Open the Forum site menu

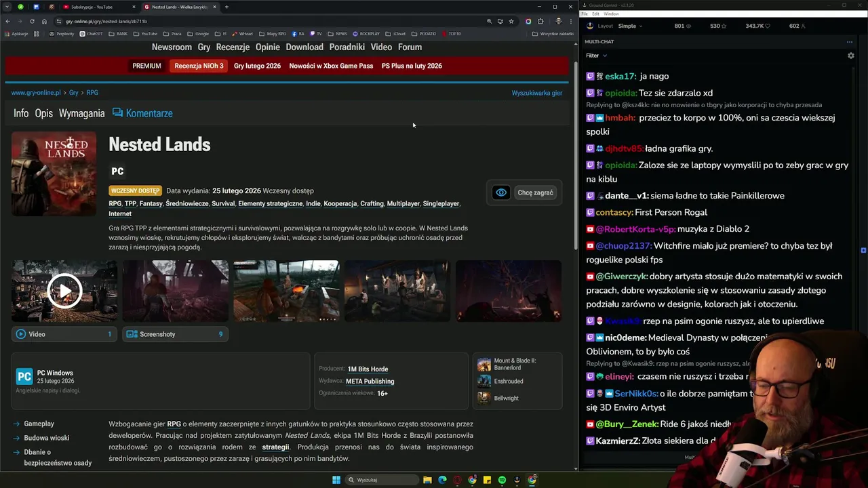(410, 47)
